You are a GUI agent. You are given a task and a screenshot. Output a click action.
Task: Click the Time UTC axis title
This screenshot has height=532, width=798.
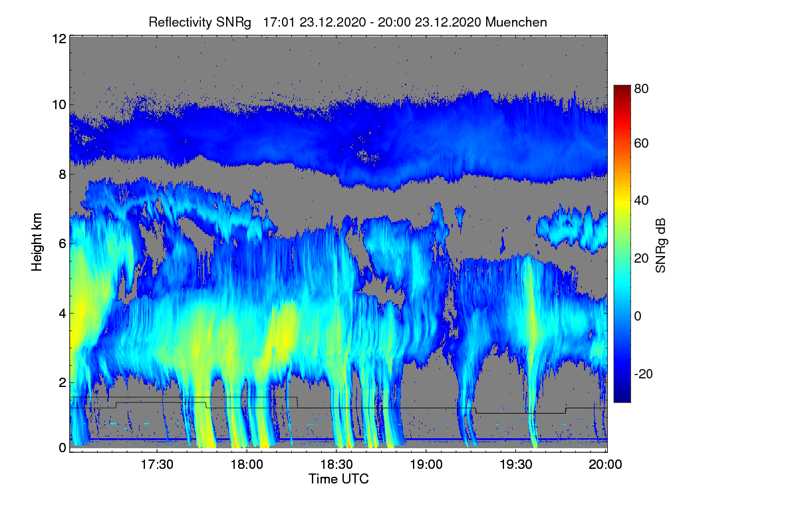click(338, 479)
